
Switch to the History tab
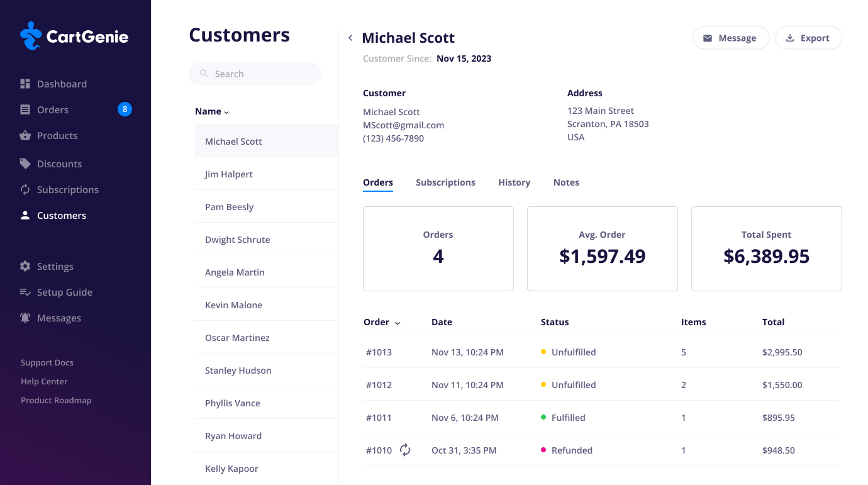click(x=514, y=182)
